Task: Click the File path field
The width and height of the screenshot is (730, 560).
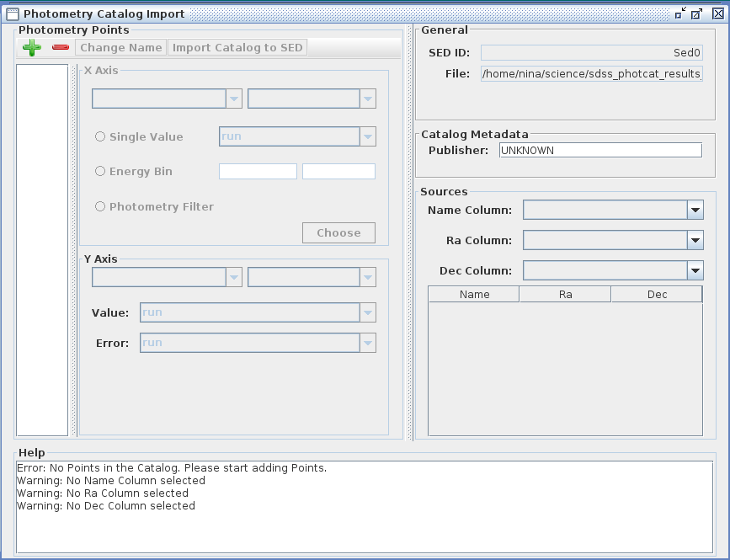Action: [x=591, y=73]
